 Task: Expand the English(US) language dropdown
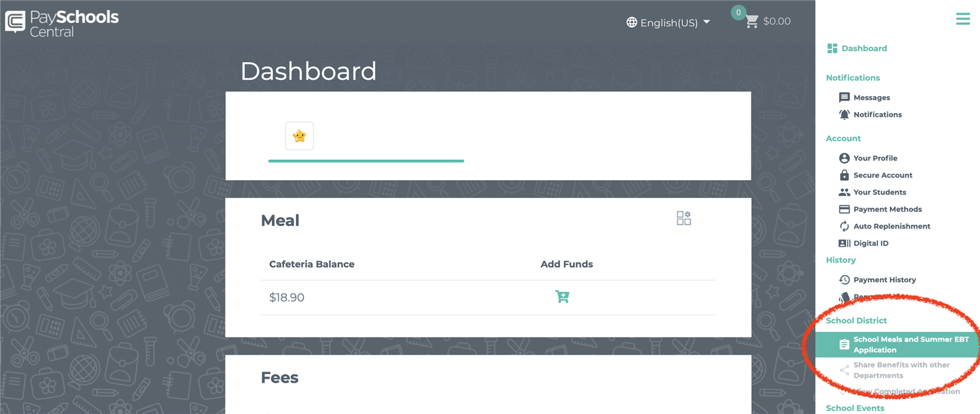(668, 22)
